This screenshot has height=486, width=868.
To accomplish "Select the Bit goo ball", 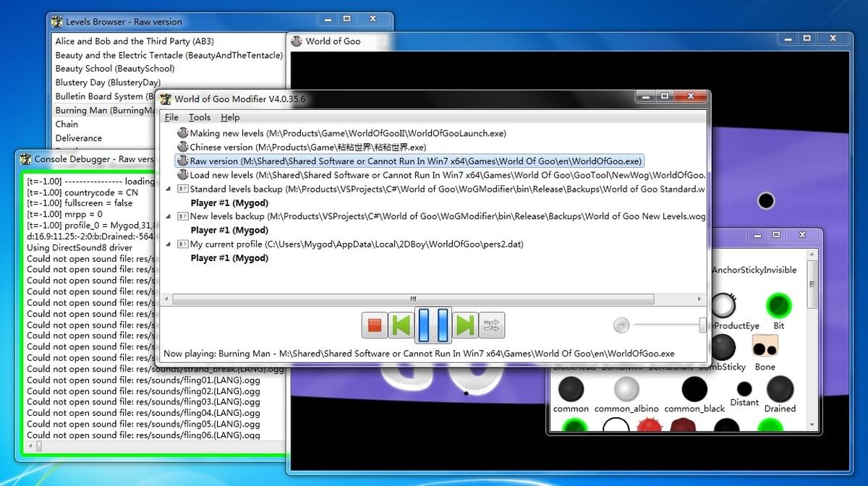I will pos(778,306).
